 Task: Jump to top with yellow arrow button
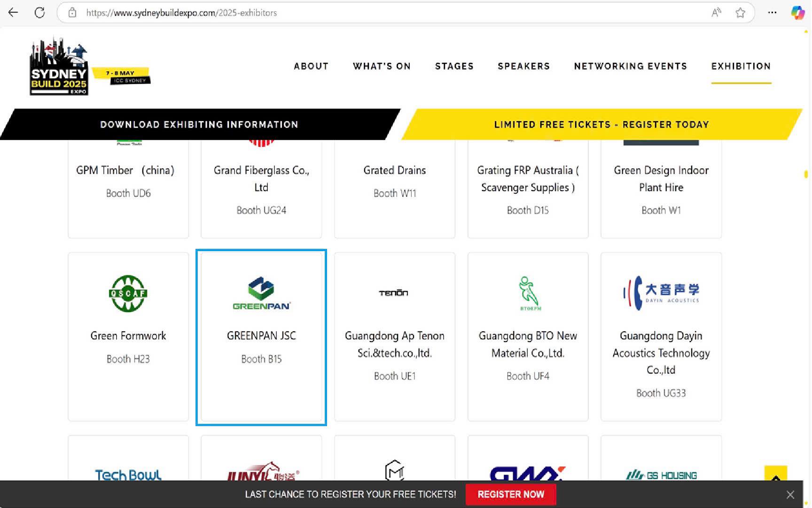pyautogui.click(x=776, y=474)
